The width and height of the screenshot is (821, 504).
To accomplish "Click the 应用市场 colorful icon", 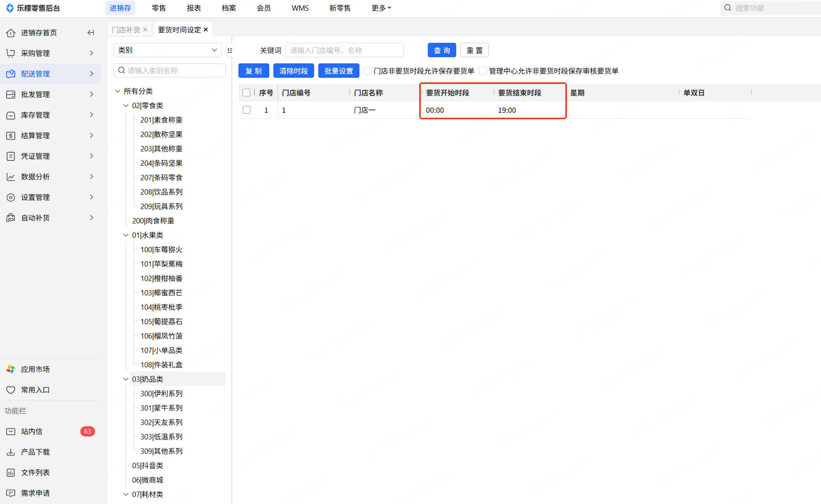I will pyautogui.click(x=11, y=369).
